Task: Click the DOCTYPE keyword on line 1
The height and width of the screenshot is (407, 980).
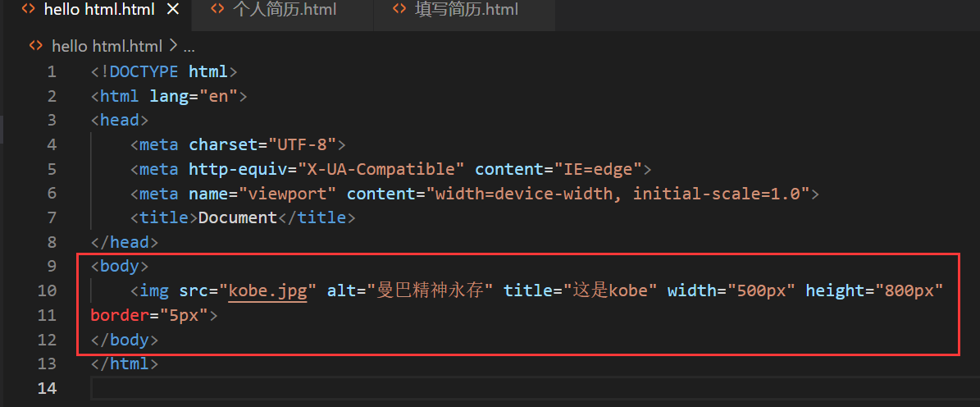Action: point(144,72)
